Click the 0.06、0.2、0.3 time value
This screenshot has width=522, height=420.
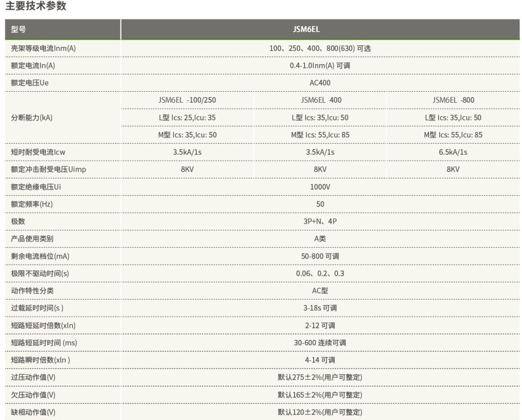[x=320, y=273]
